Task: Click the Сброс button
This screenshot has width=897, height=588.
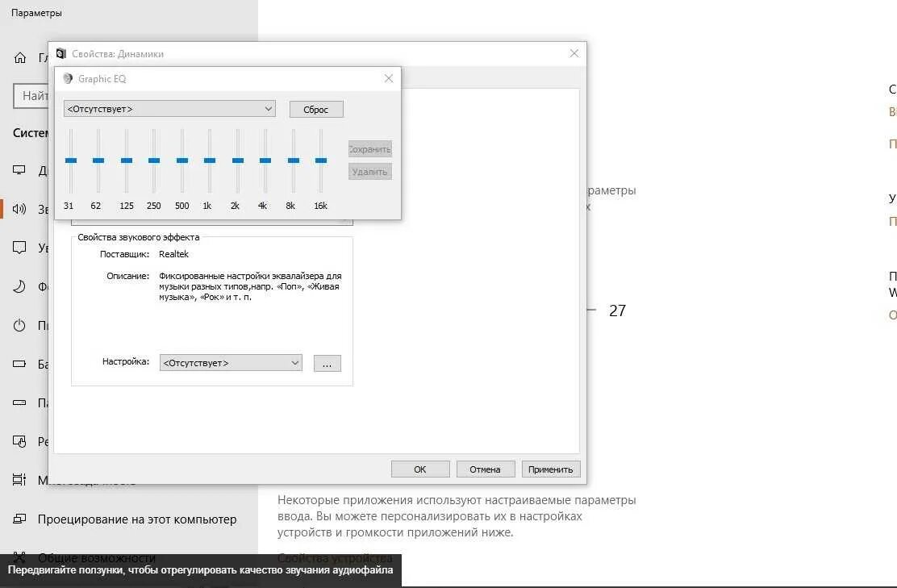Action: [x=315, y=109]
